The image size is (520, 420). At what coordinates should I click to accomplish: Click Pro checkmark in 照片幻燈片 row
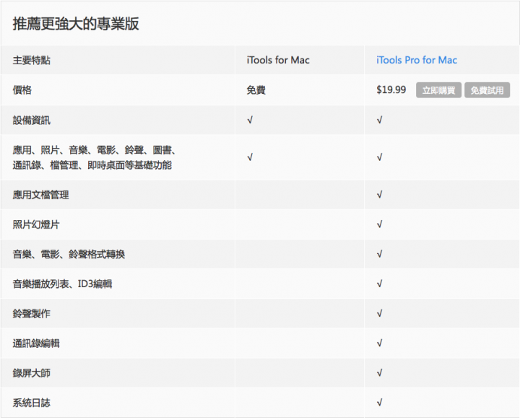(x=379, y=224)
